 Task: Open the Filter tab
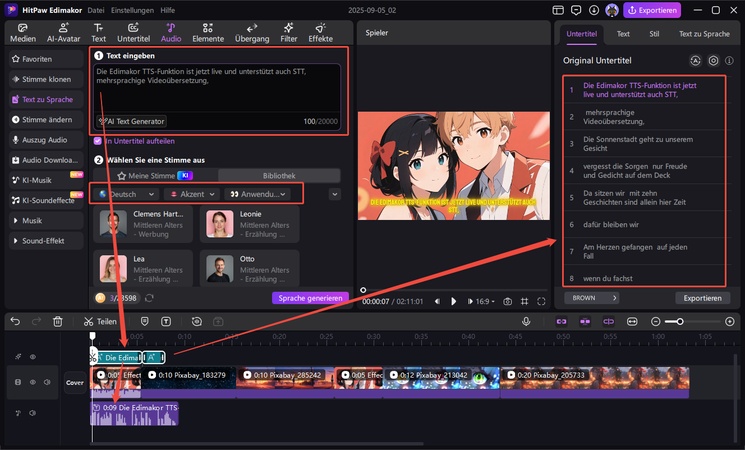click(288, 33)
